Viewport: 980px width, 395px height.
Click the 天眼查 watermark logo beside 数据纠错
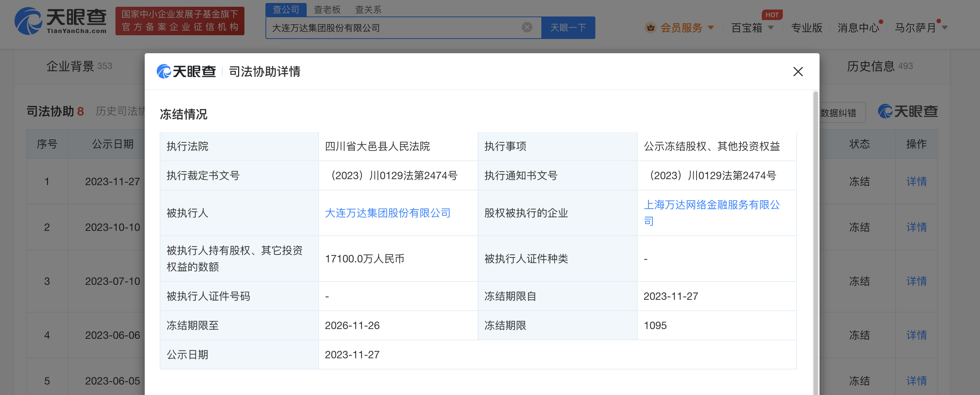pos(907,111)
